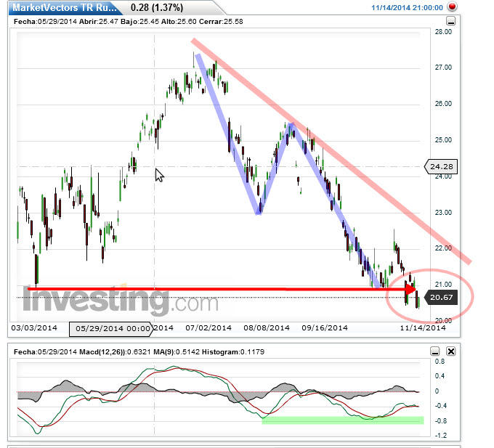Screen dimensions: 494x448
Task: Click the 20.67 current price label
Action: tap(442, 297)
